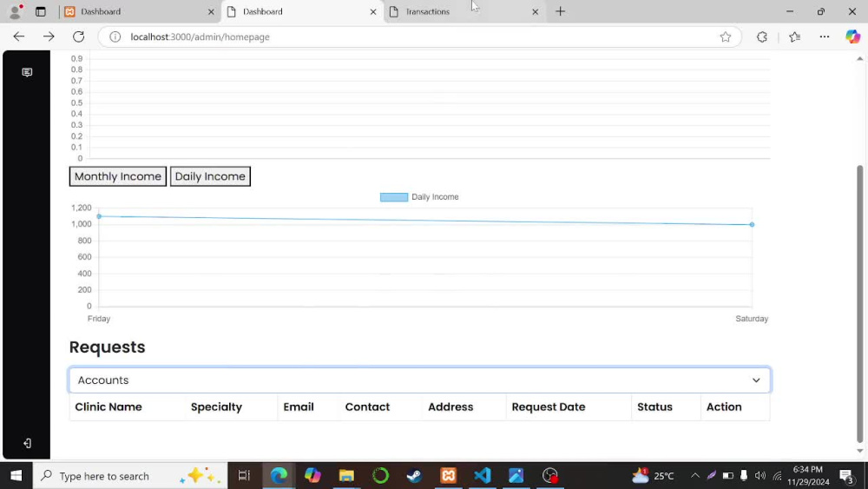The image size is (868, 489).
Task: Open the weather widget showing 25°C
Action: 654,476
